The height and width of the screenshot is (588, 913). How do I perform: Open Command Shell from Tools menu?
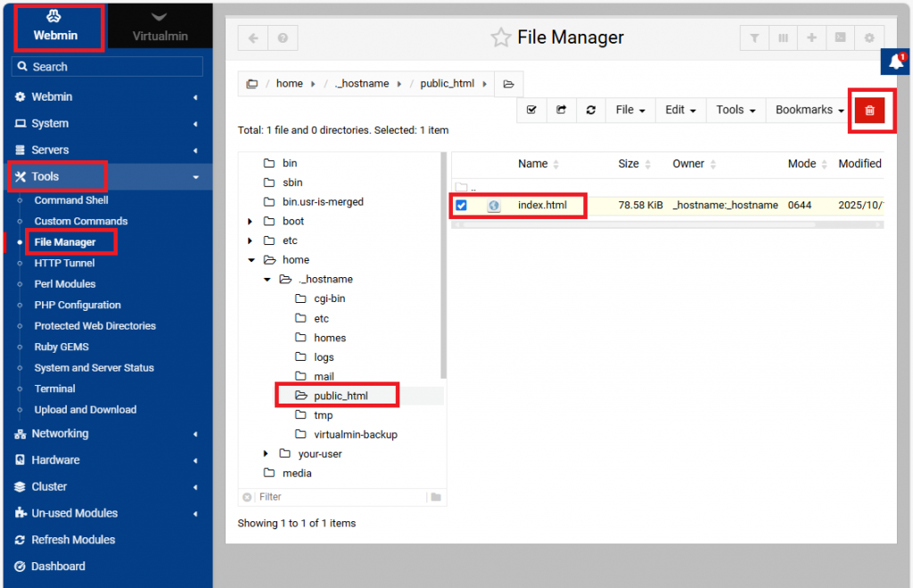(71, 200)
